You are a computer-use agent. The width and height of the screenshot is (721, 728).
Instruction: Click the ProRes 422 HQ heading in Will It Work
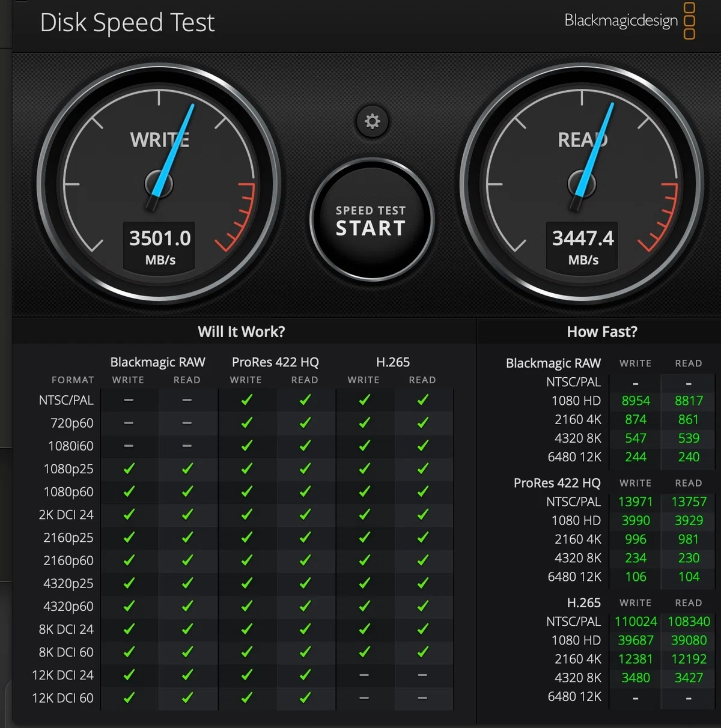tap(275, 362)
